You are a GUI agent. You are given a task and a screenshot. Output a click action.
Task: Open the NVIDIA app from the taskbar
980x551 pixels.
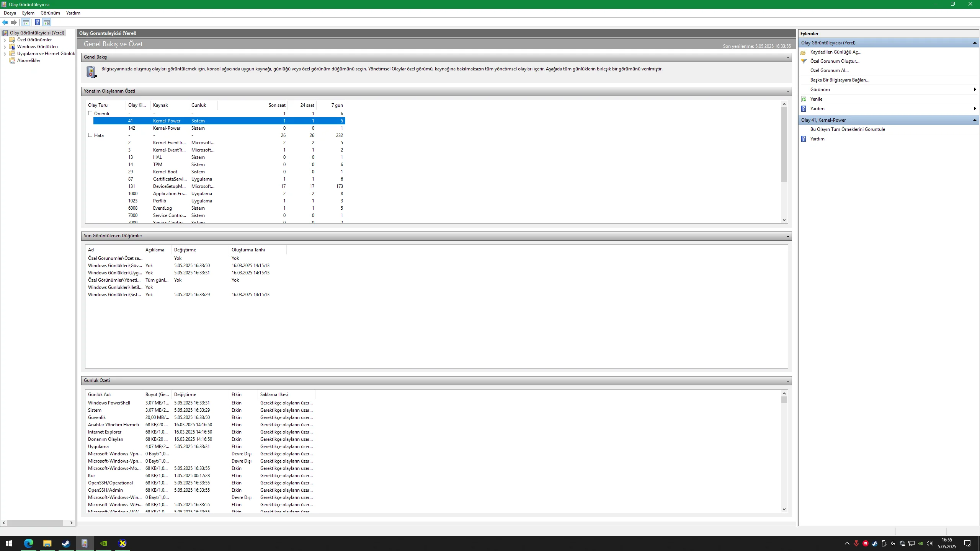coord(103,543)
